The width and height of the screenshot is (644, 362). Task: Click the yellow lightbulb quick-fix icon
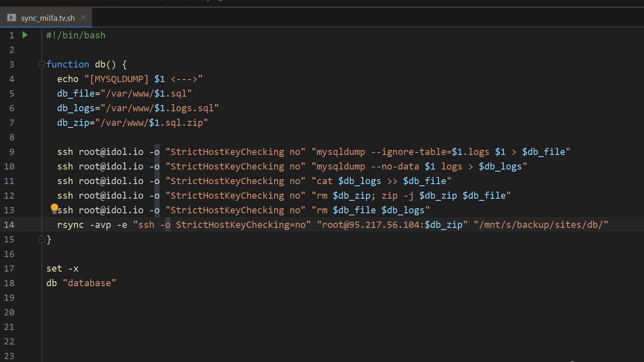pos(54,208)
